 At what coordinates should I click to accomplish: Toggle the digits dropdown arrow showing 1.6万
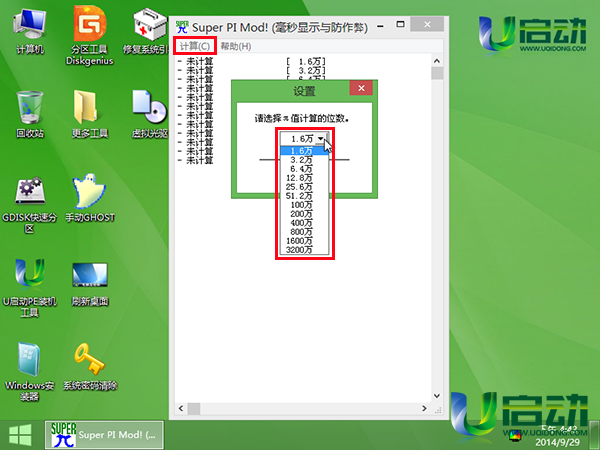pyautogui.click(x=321, y=139)
